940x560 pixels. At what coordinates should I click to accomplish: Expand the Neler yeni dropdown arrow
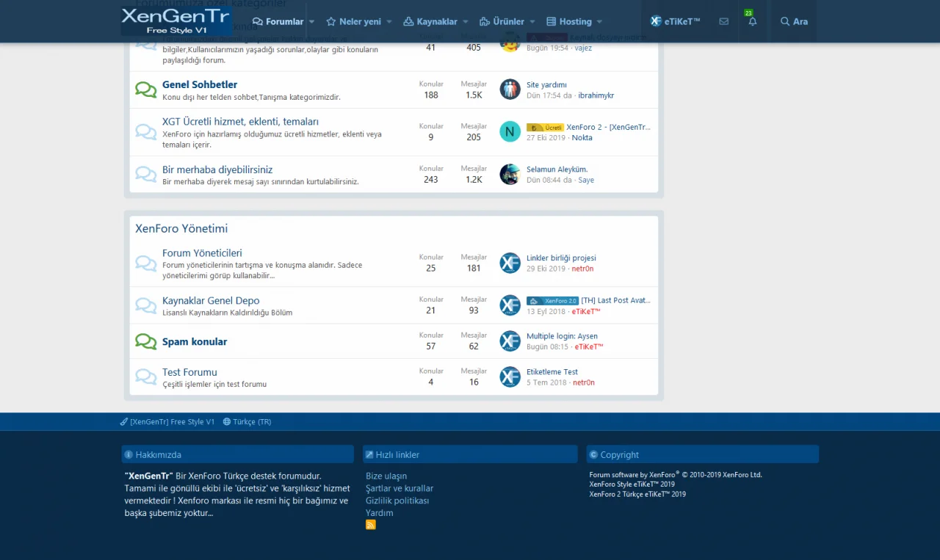389,22
